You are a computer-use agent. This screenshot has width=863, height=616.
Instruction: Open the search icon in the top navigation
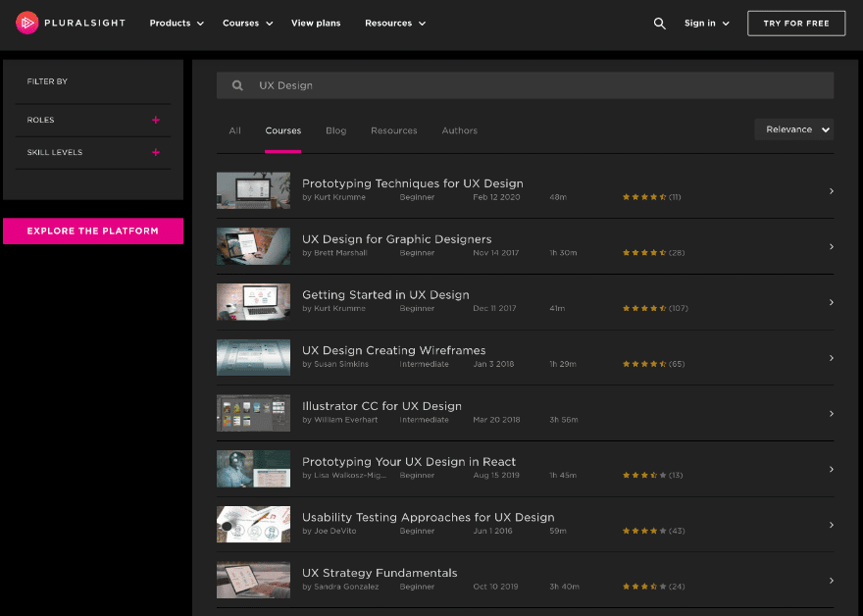659,23
